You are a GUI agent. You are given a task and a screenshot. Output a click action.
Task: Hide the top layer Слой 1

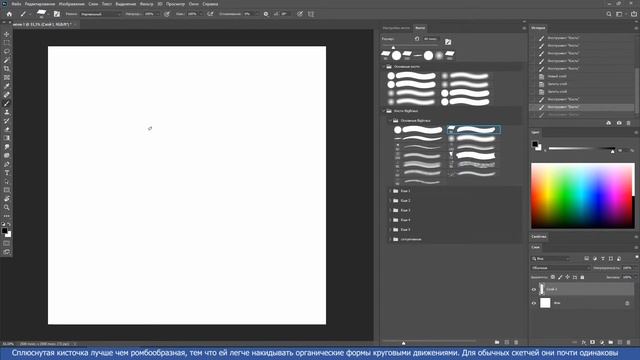click(533, 289)
